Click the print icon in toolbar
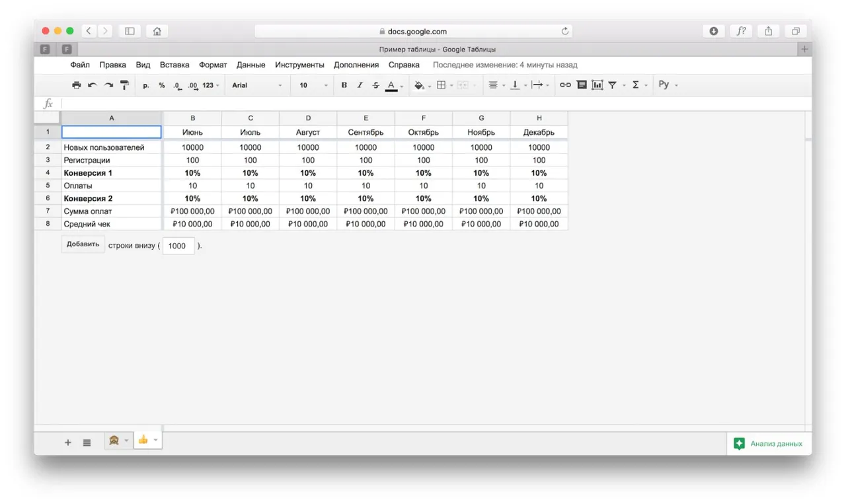Viewport: 846px width, 504px height. [x=77, y=85]
